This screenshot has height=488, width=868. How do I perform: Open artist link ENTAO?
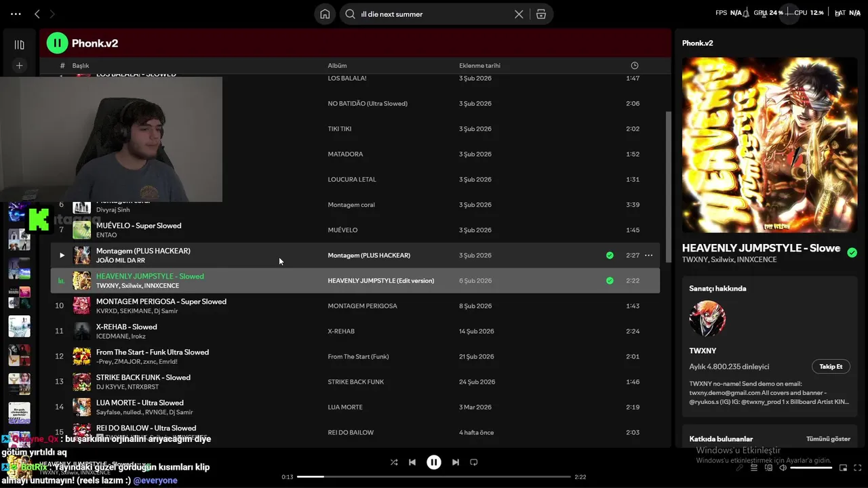(106, 235)
